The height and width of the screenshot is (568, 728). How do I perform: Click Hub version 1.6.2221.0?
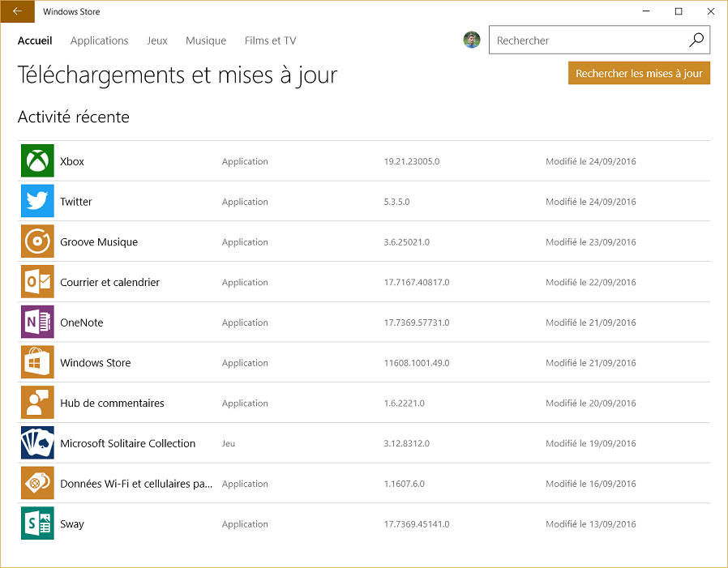(405, 404)
